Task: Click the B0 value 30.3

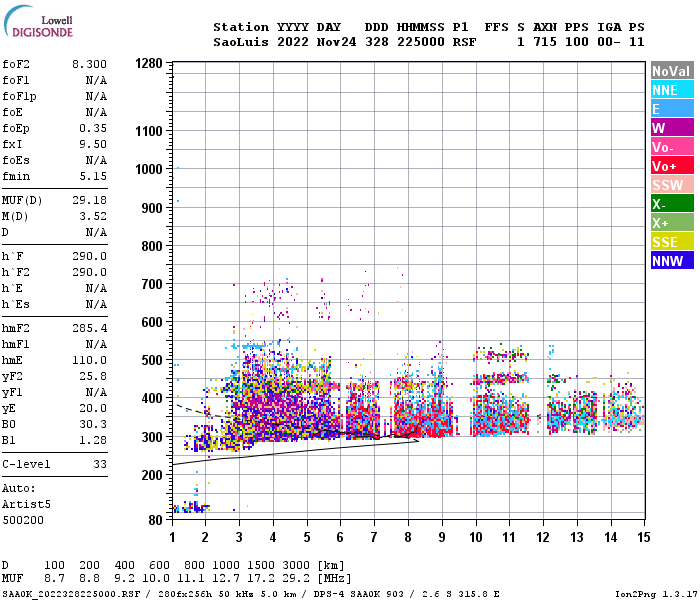Action: 93,425
